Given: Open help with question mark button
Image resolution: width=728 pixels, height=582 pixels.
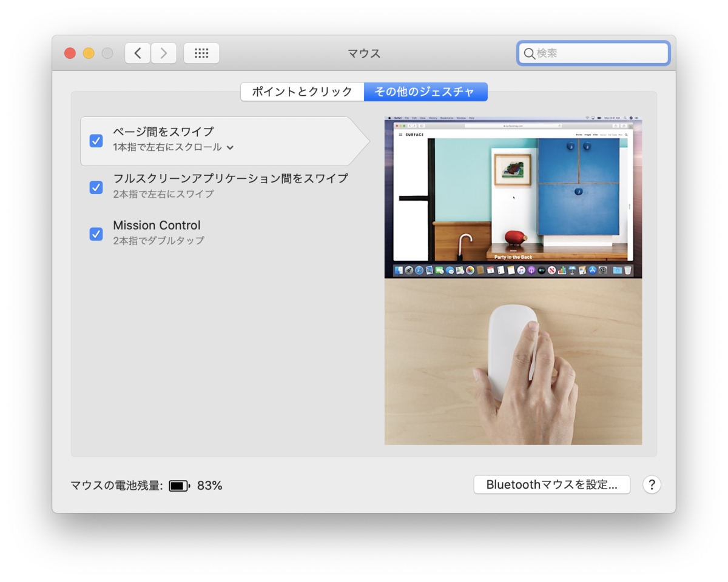Looking at the screenshot, I should [x=652, y=485].
